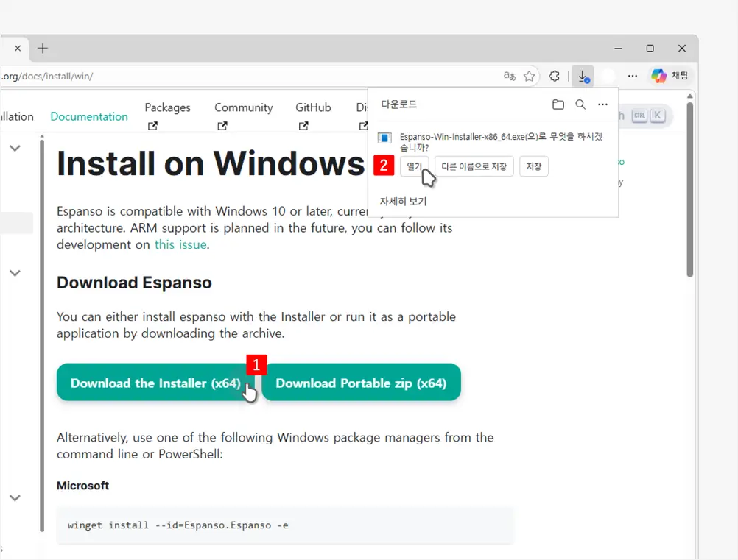The width and height of the screenshot is (738, 560).
Task: Open the browser extensions puzzle icon
Action: pos(555,76)
